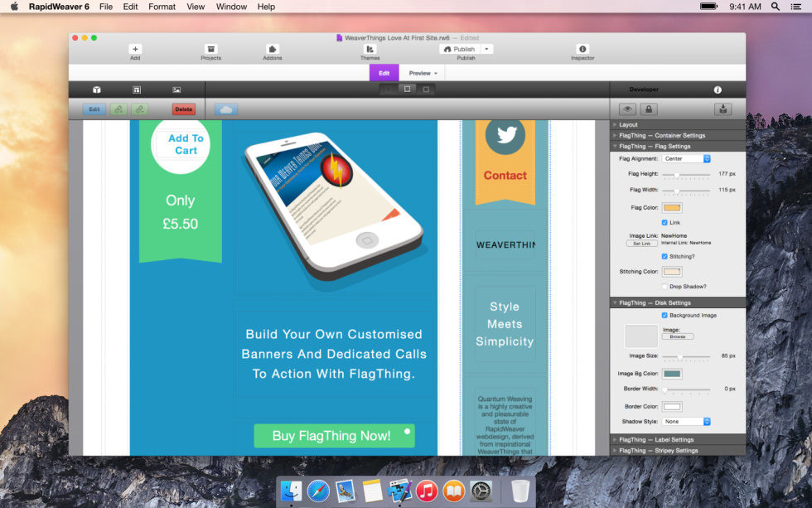Click the Developer panel info icon
The width and height of the screenshot is (812, 508).
pos(718,90)
